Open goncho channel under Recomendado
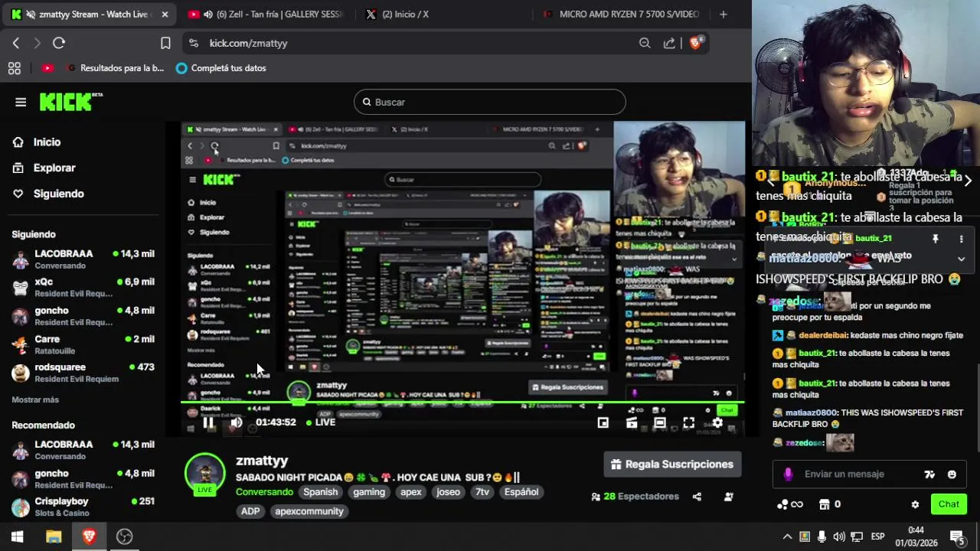 point(83,478)
